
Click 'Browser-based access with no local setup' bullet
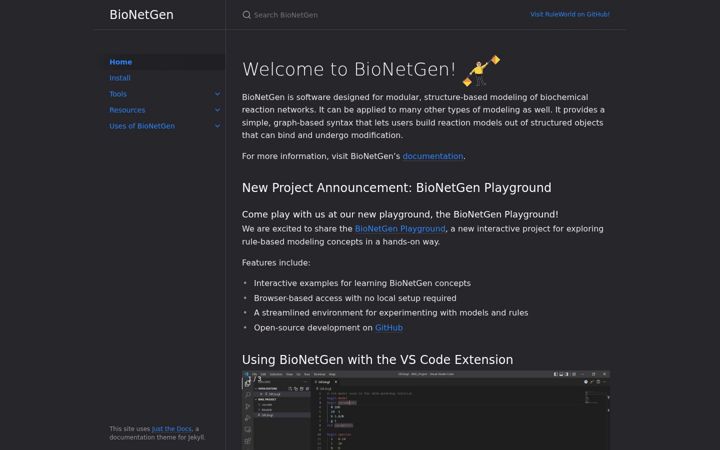(355, 298)
